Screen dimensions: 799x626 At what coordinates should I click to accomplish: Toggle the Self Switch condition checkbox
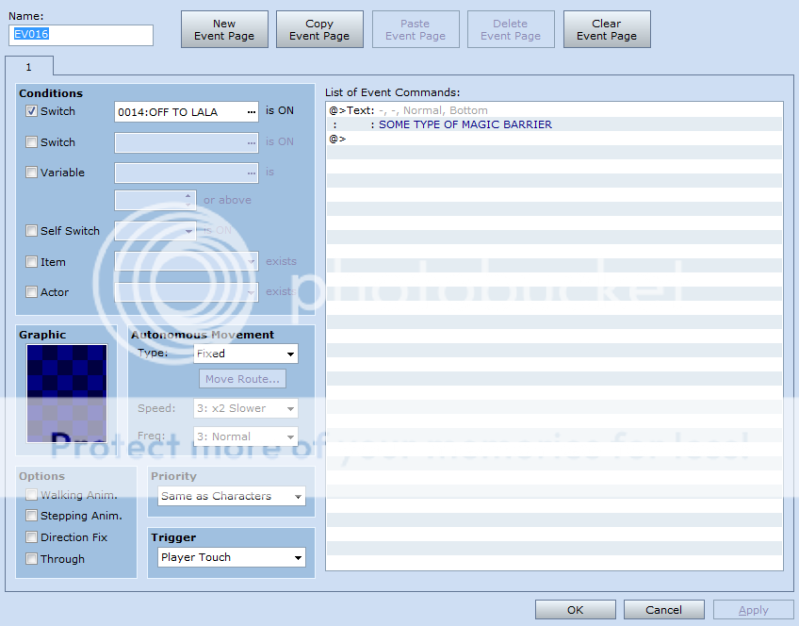pyautogui.click(x=32, y=231)
